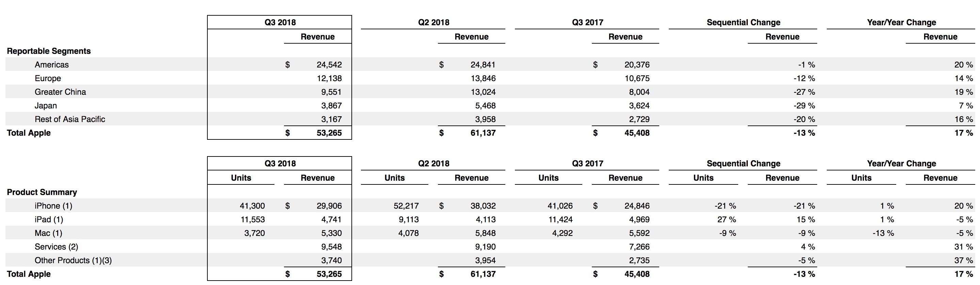Screen dimensions: 980x285
Task: Click Other Products Q3 2017 revenue 2,735
Action: click(x=639, y=260)
